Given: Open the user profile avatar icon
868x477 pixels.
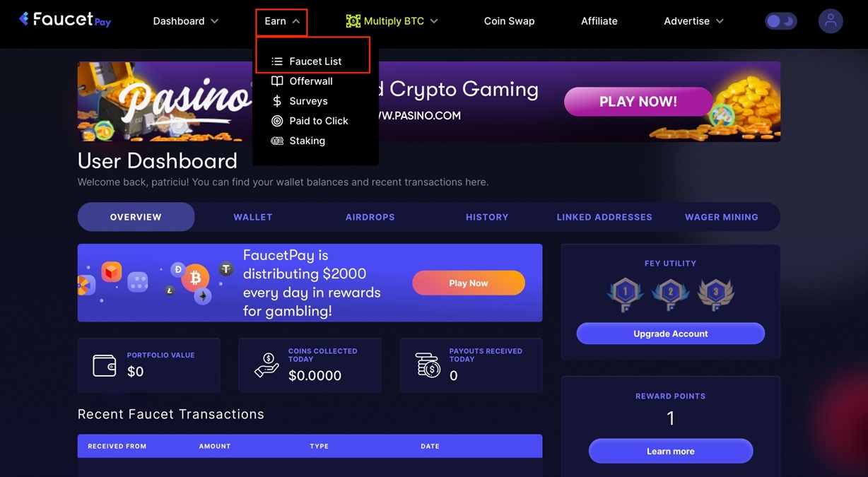Looking at the screenshot, I should [x=831, y=21].
